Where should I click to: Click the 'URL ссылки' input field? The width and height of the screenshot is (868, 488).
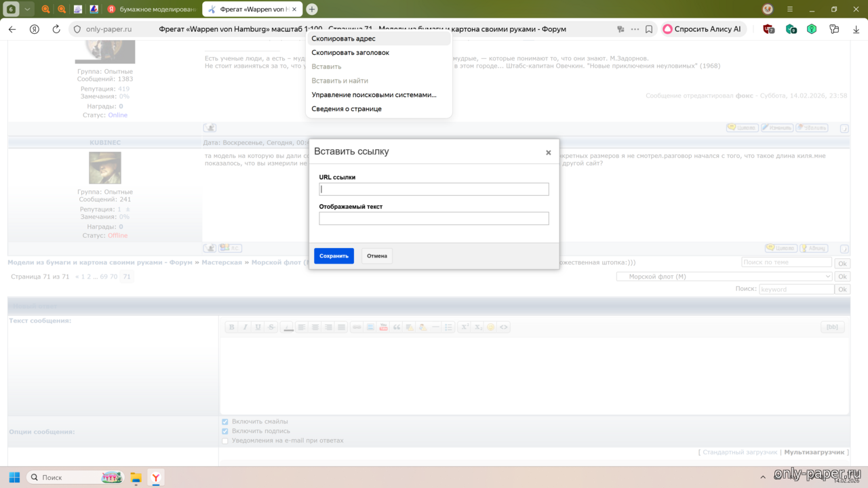pos(434,189)
